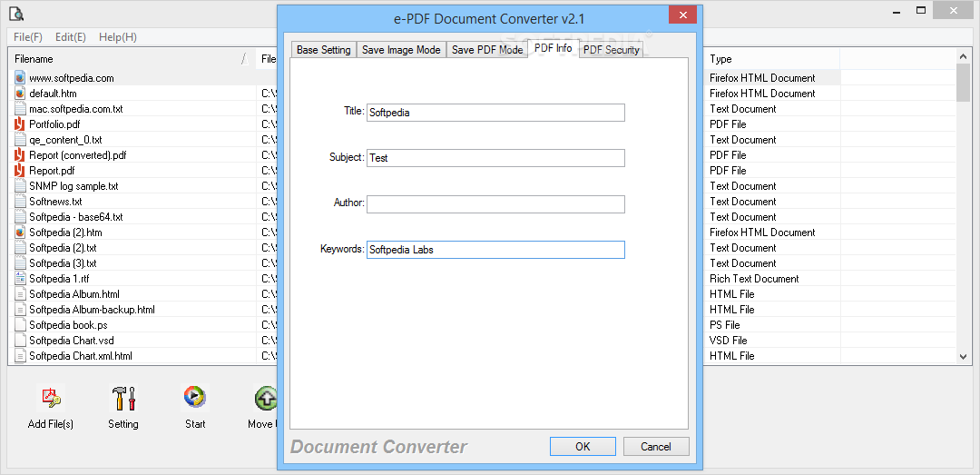Click the text file icon beside mac.softpedia.com.txt

click(x=20, y=109)
